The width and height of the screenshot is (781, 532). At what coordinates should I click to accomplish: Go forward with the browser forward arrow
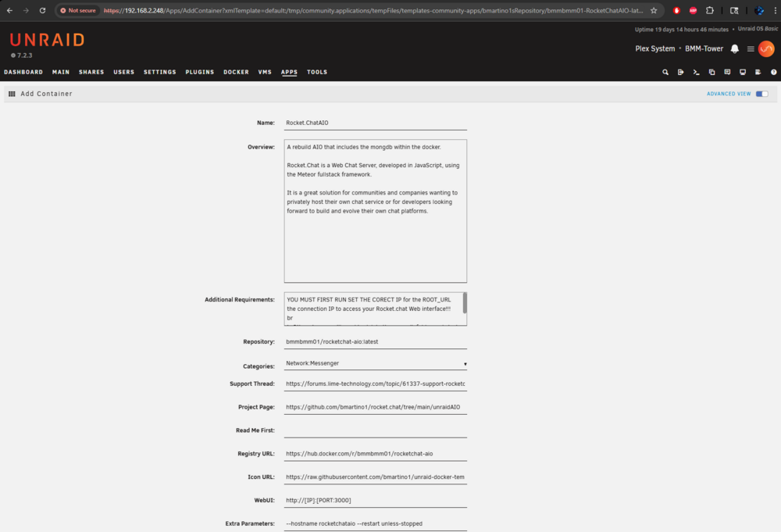coord(26,10)
